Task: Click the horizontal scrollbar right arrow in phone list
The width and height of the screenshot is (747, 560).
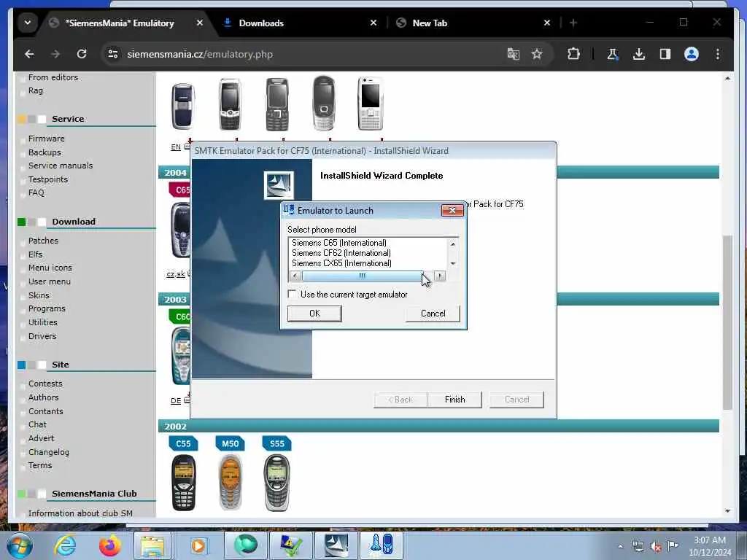Action: (440, 276)
